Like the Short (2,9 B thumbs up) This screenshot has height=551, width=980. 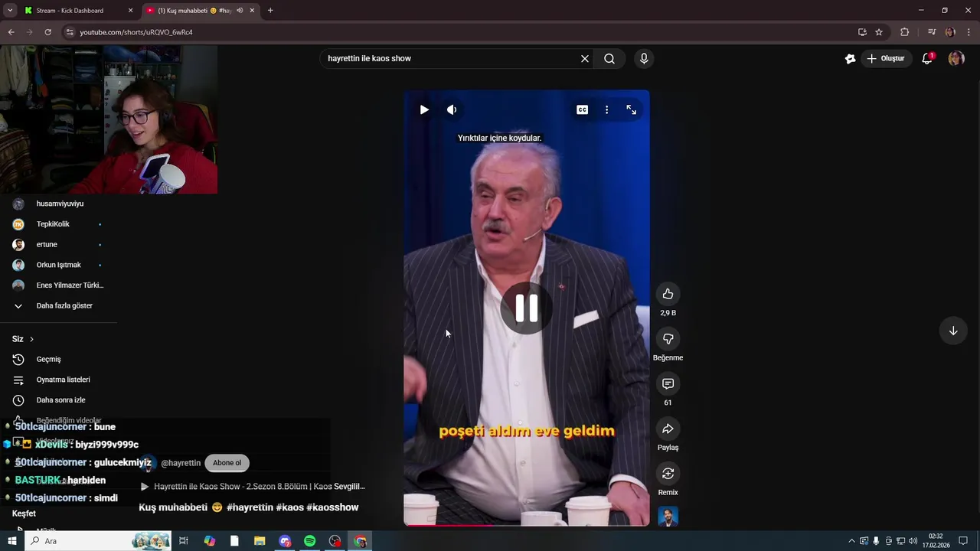(668, 294)
